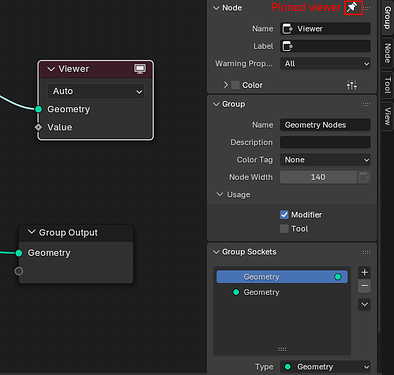
Task: Open the Color Tag dropdown
Action: (x=325, y=160)
